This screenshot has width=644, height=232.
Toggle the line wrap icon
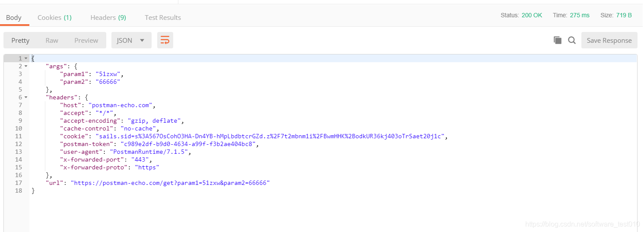point(165,40)
